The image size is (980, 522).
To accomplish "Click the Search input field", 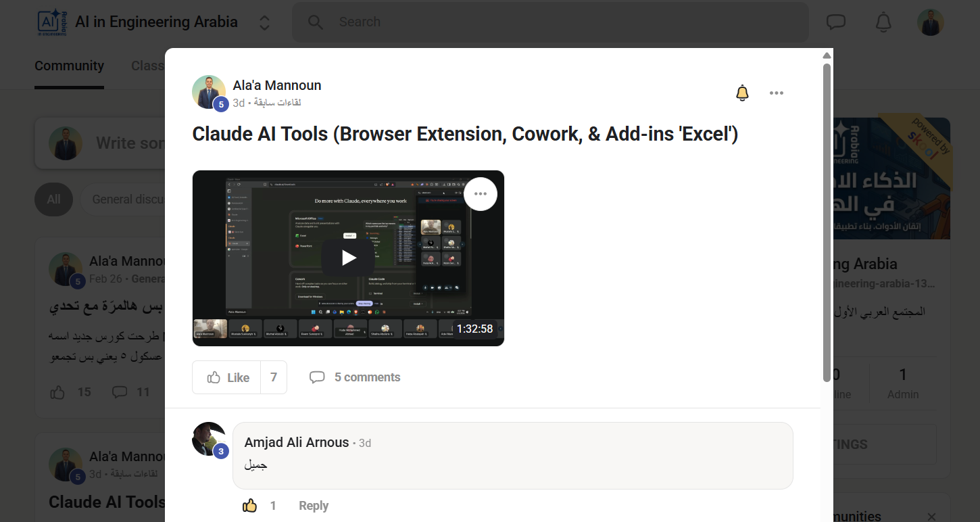I will point(550,22).
